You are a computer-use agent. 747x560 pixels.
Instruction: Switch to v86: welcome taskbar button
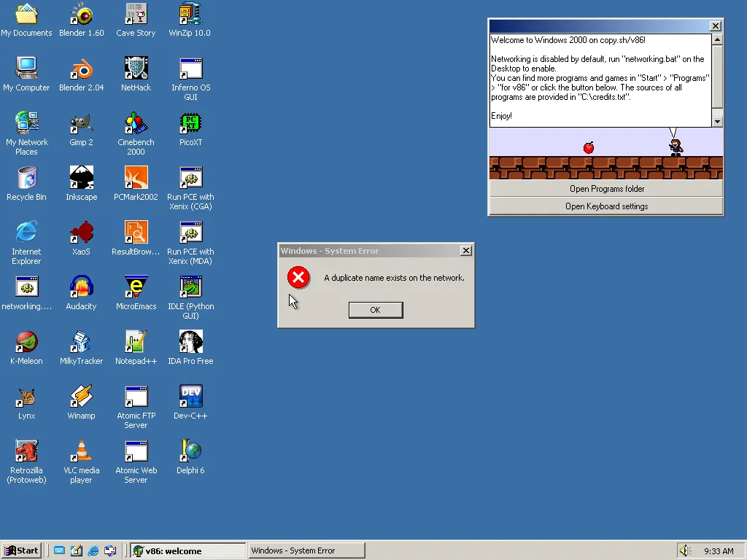click(187, 551)
